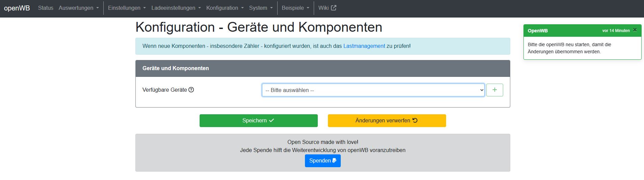This screenshot has height=180, width=644.
Task: Click the green plus add-device button
Action: click(494, 90)
